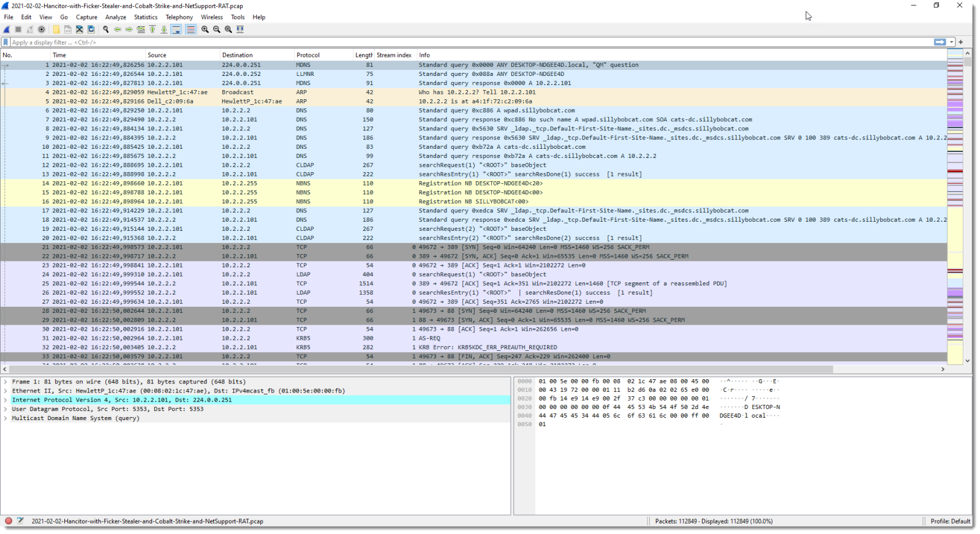Toggle auto-scroll during live capture
The height and width of the screenshot is (534, 980).
click(x=176, y=29)
